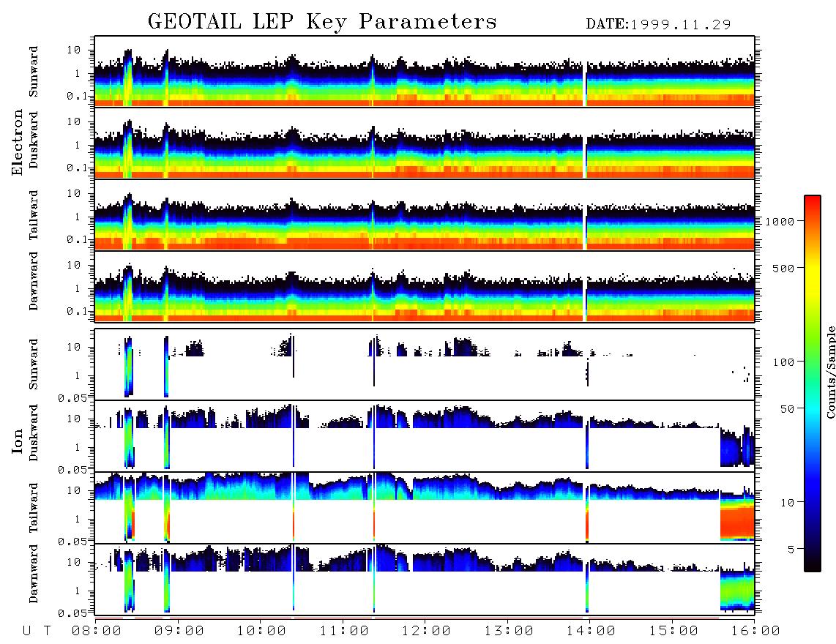Click the Electron Sunward row label
The image size is (836, 644).
[34, 72]
